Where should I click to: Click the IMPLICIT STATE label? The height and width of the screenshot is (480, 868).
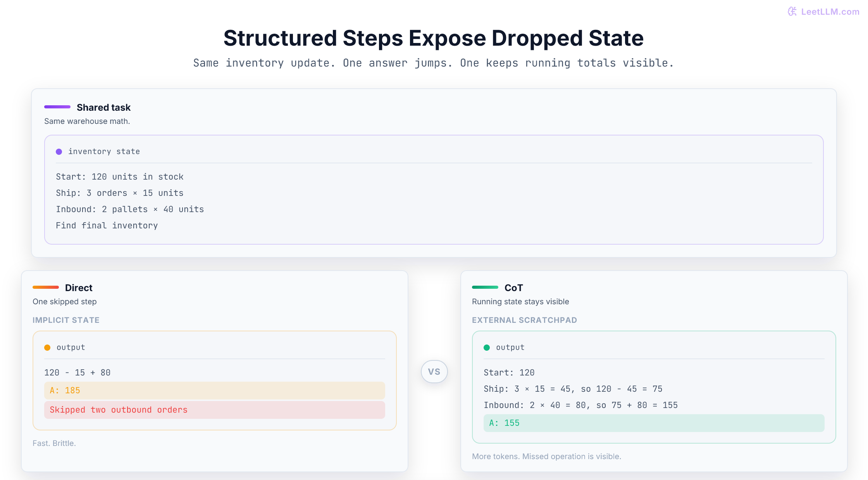pos(66,320)
